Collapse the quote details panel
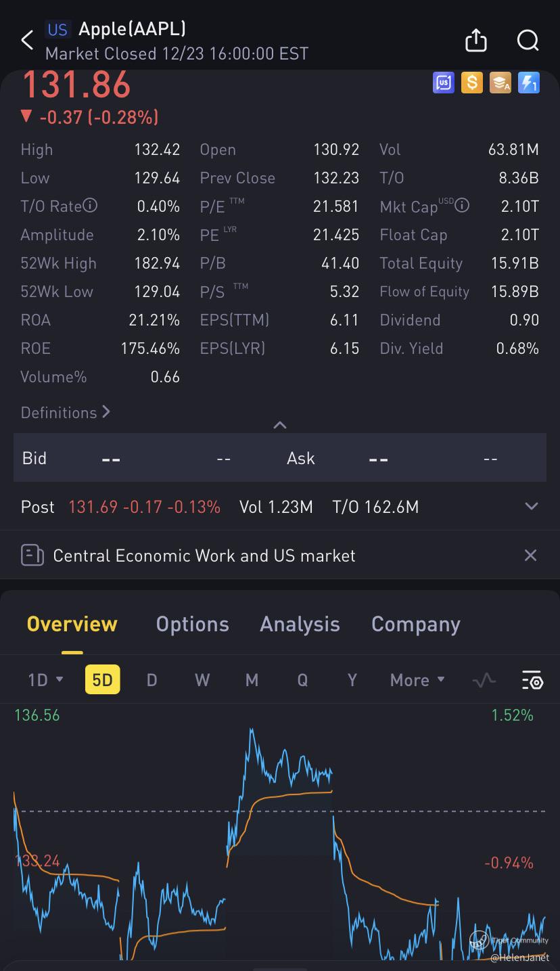The width and height of the screenshot is (560, 971). click(279, 425)
